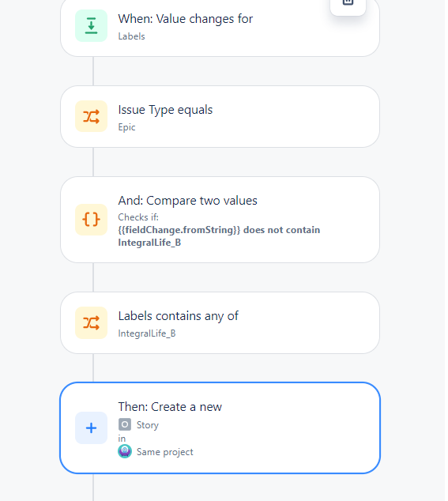
Task: Click the IntegralLife_B label under Labels contains
Action: 147,333
